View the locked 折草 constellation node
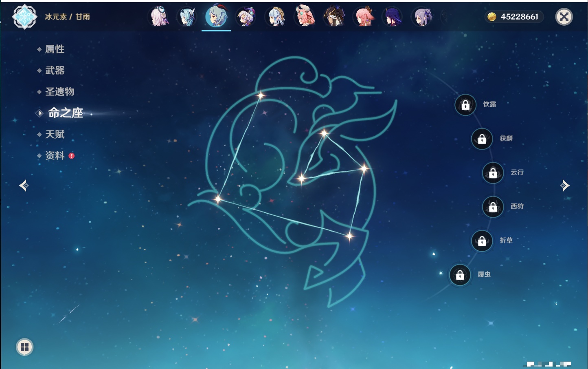 coord(482,241)
